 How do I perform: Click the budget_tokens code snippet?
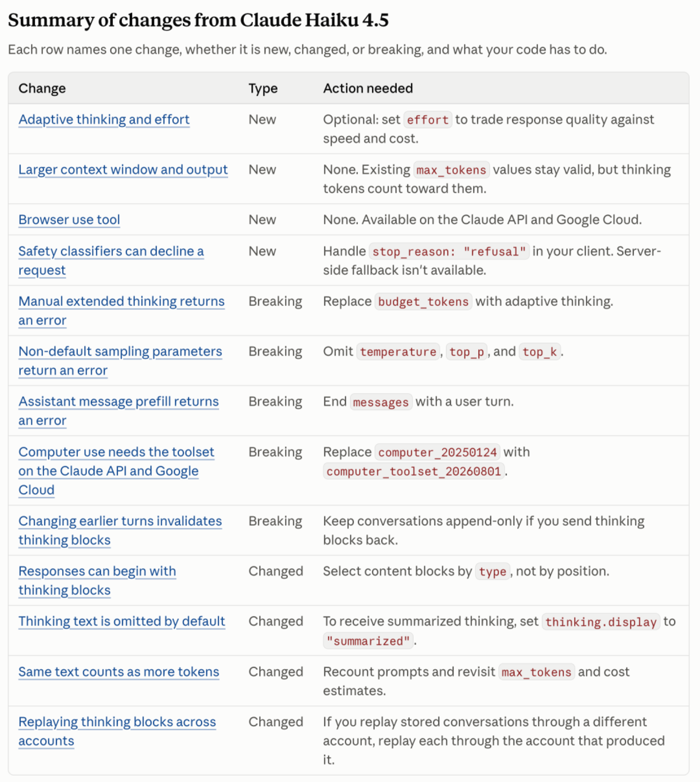coord(423,302)
